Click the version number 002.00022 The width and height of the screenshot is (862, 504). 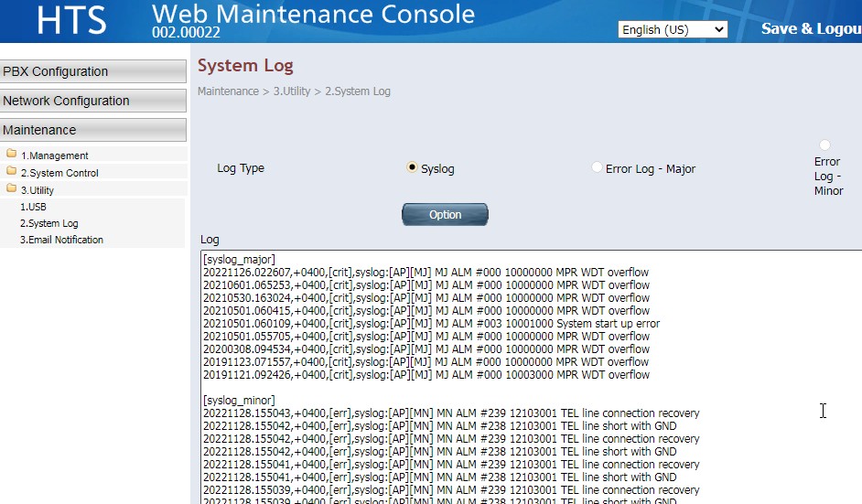pyautogui.click(x=186, y=32)
